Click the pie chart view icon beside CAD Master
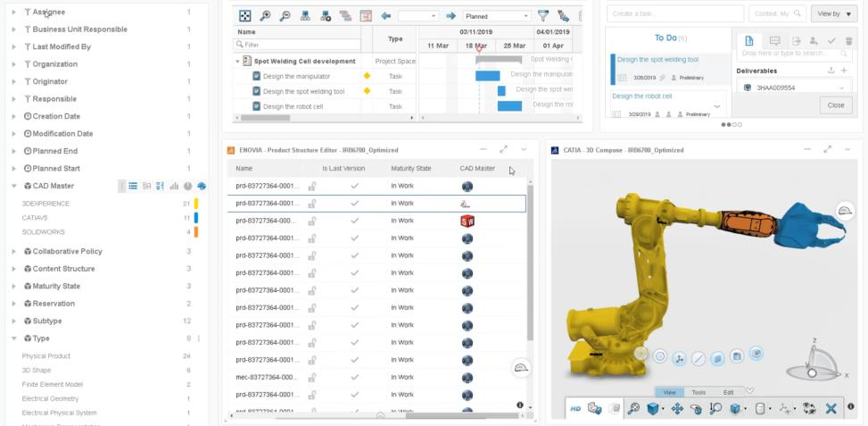The height and width of the screenshot is (426, 868). pos(188,186)
